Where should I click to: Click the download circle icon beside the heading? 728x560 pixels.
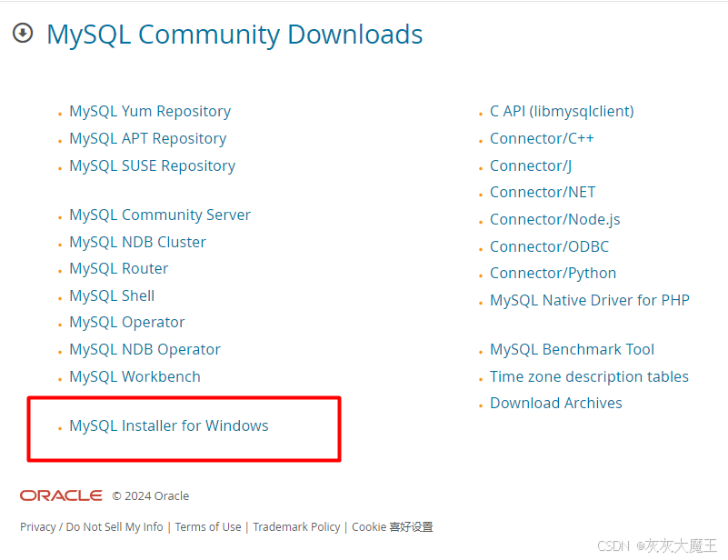tap(23, 33)
